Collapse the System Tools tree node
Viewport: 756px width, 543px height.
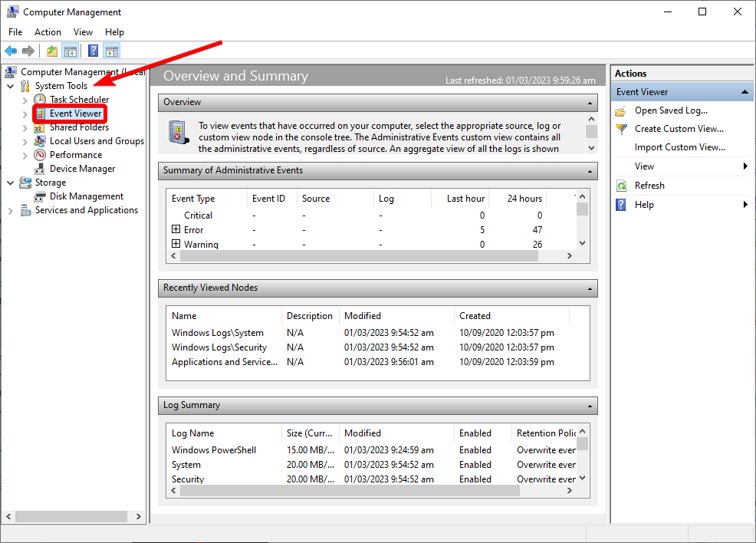[11, 87]
